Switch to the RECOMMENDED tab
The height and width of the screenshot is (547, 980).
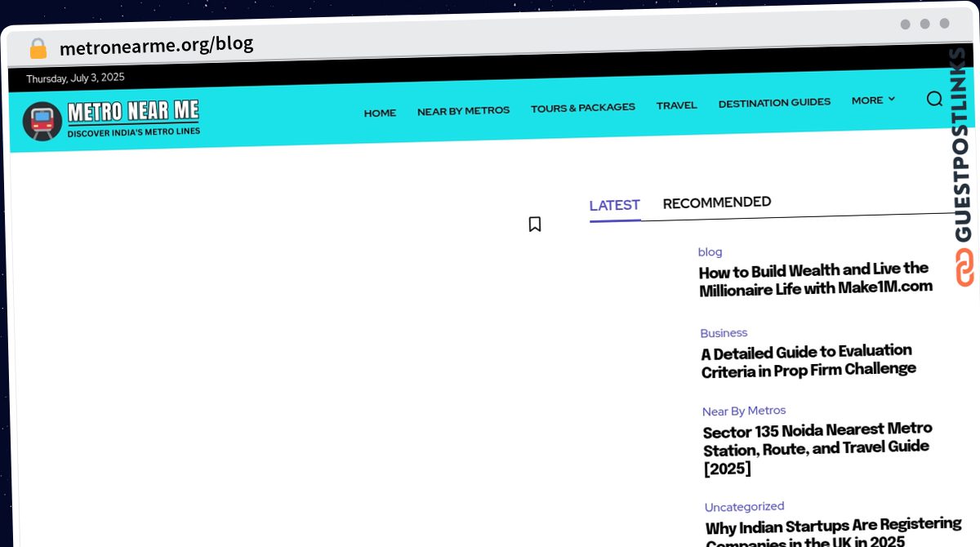click(716, 202)
